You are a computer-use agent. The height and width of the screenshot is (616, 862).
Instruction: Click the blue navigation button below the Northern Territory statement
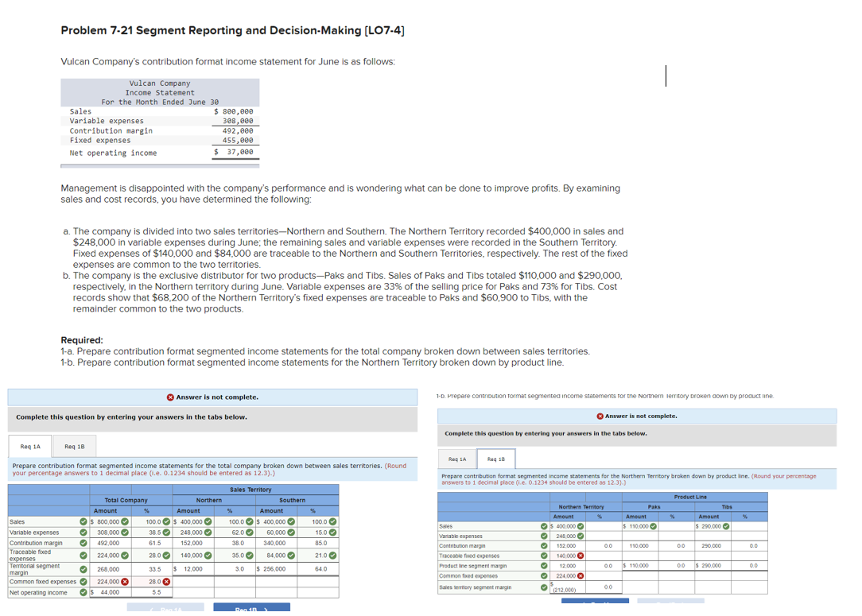pyautogui.click(x=594, y=602)
